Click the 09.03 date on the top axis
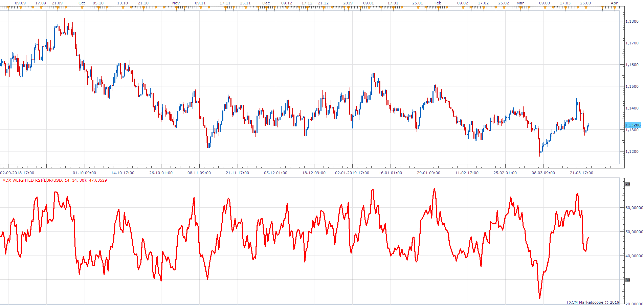 [x=545, y=3]
